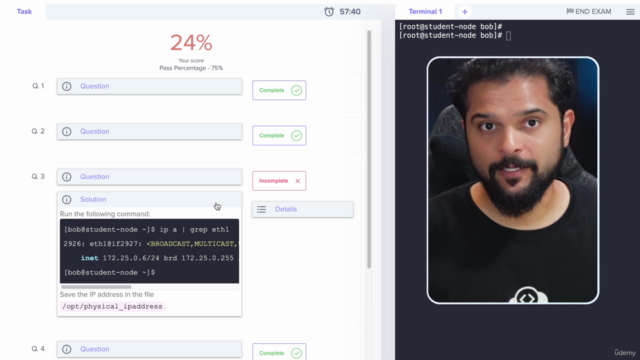Click the code block horizontal scrollbar
640x360 pixels.
[x=96, y=287]
